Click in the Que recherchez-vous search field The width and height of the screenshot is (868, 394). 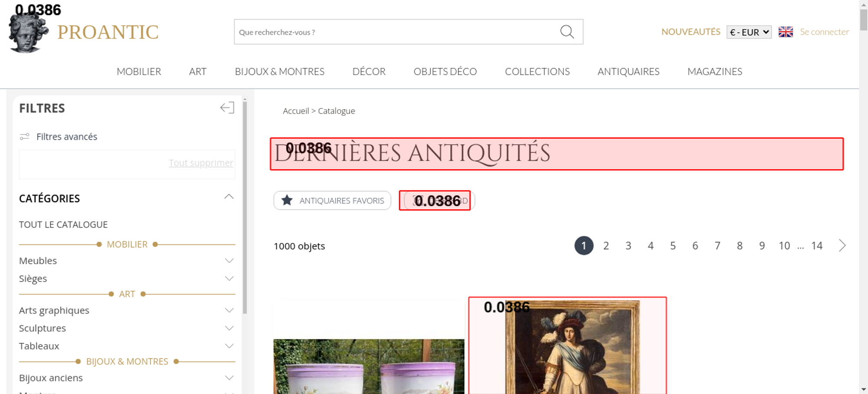point(395,32)
